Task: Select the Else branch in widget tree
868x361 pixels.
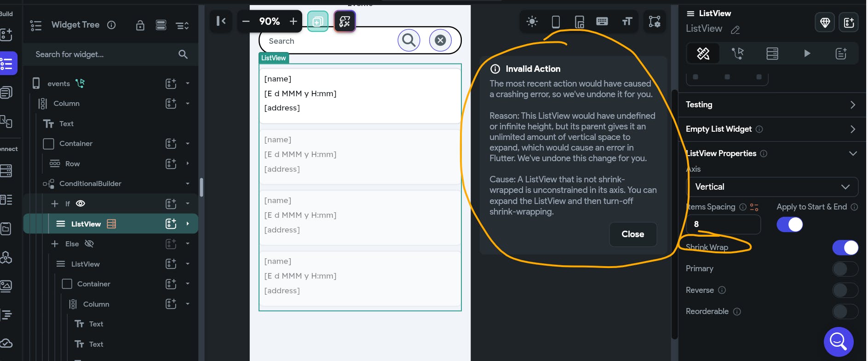Action: coord(72,244)
